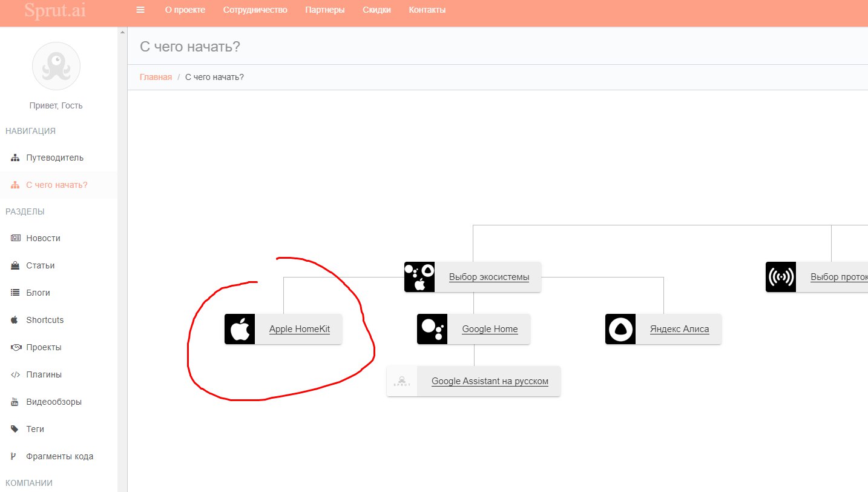Image resolution: width=868 pixels, height=492 pixels.
Task: Open the Apple HomeKit link
Action: coord(300,329)
